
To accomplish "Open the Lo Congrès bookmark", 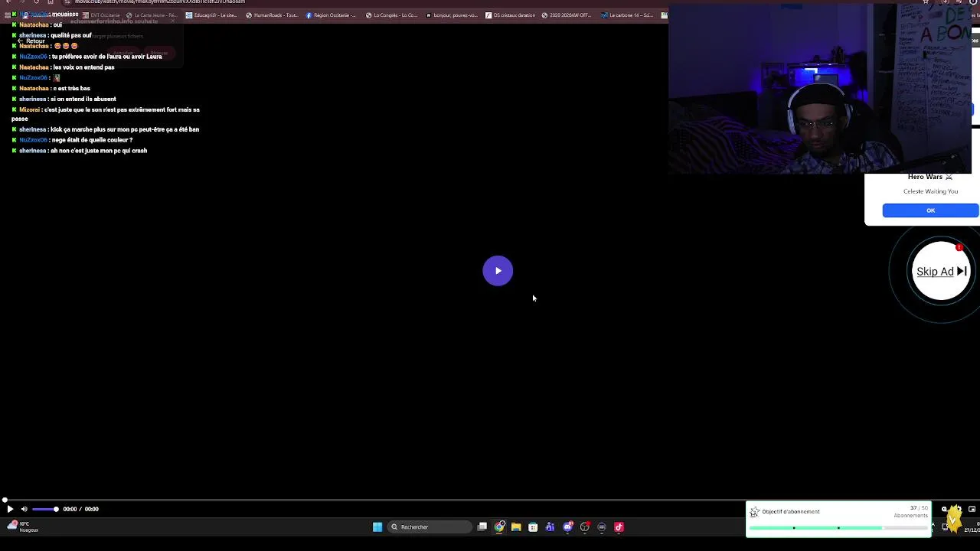I will click(392, 15).
